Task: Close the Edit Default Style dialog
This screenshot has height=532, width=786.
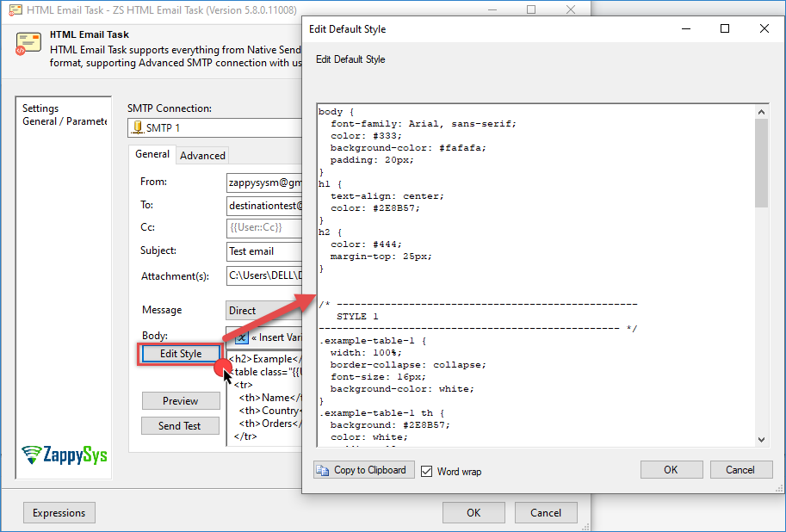Action: [x=764, y=28]
